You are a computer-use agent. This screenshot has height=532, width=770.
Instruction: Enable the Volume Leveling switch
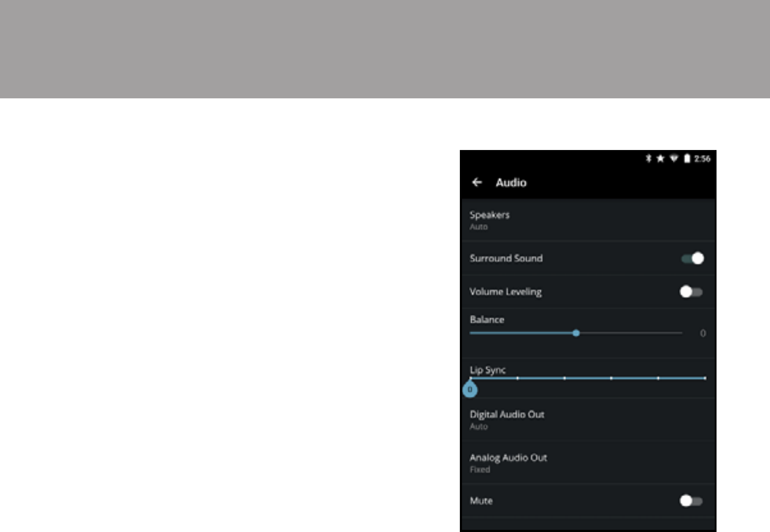(691, 292)
